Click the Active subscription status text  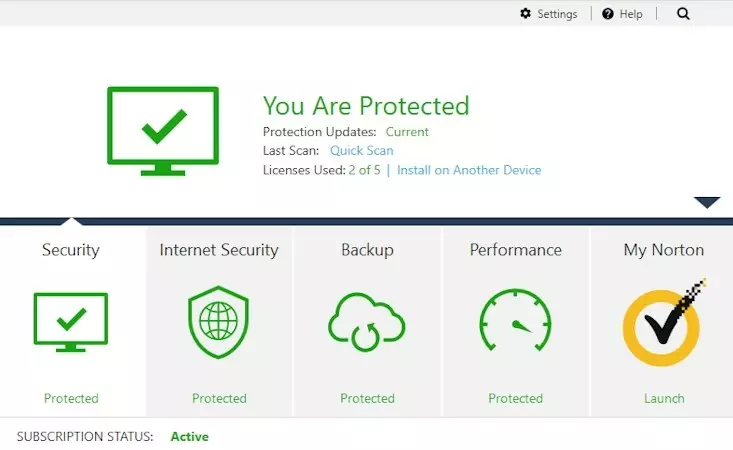coord(189,437)
